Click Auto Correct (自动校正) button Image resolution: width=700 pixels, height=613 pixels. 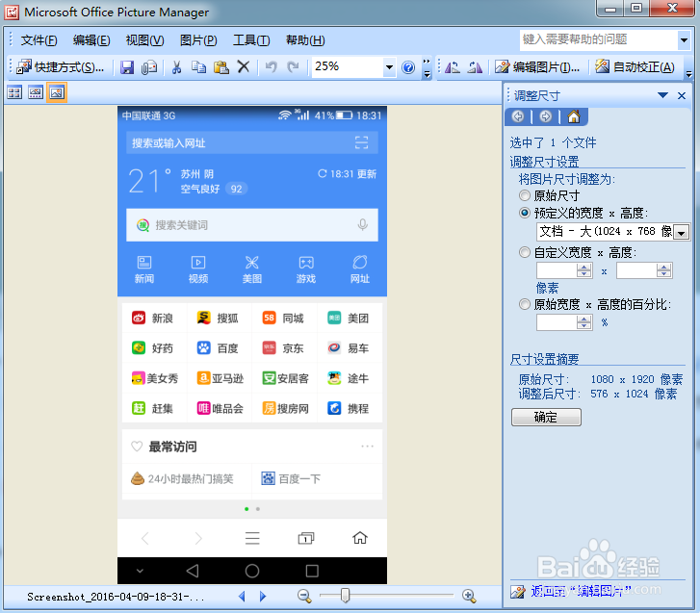(x=635, y=67)
